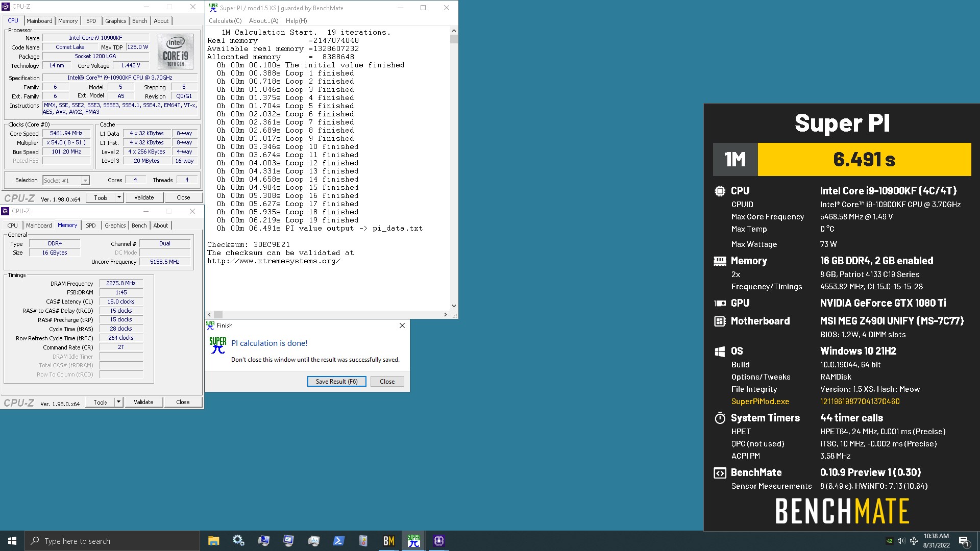Click the Memory module icon in the BenchMate panel
This screenshot has width=980, height=551.
click(720, 261)
